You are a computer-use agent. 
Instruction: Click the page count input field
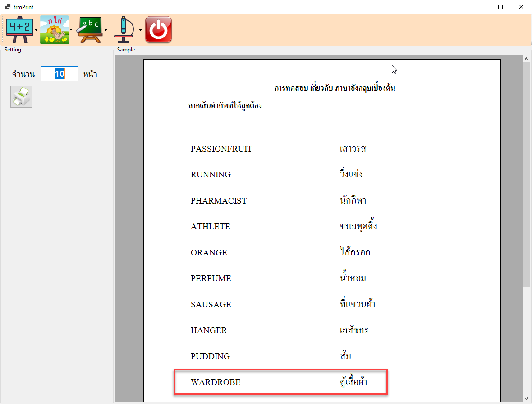(x=60, y=74)
